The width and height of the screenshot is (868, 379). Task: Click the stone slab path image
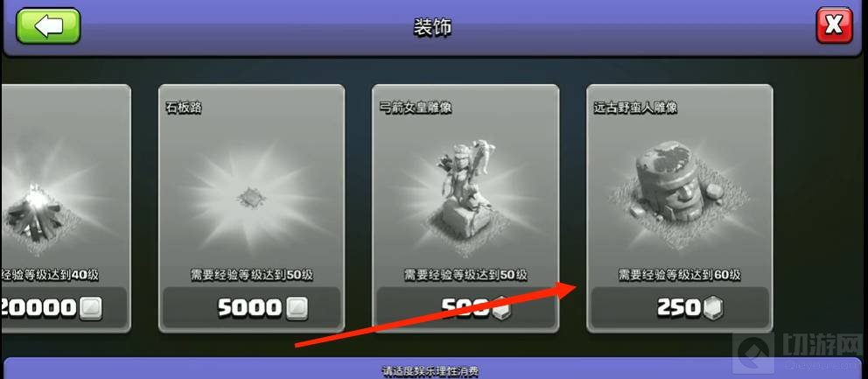[252, 198]
